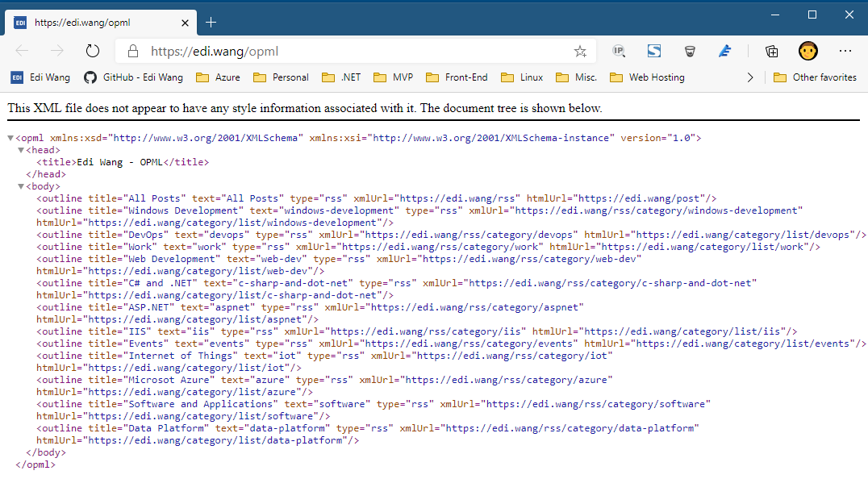The width and height of the screenshot is (868, 504).
Task: Click the browser back arrow
Action: (22, 52)
